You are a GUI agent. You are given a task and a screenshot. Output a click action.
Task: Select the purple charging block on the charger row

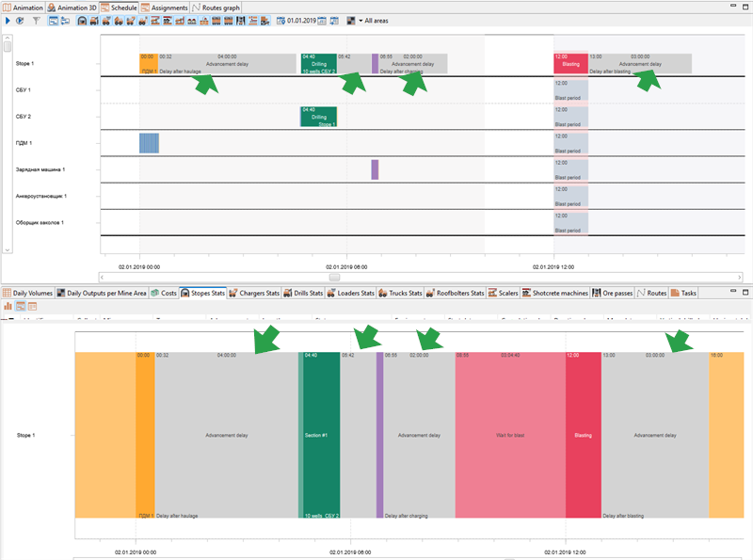375,169
